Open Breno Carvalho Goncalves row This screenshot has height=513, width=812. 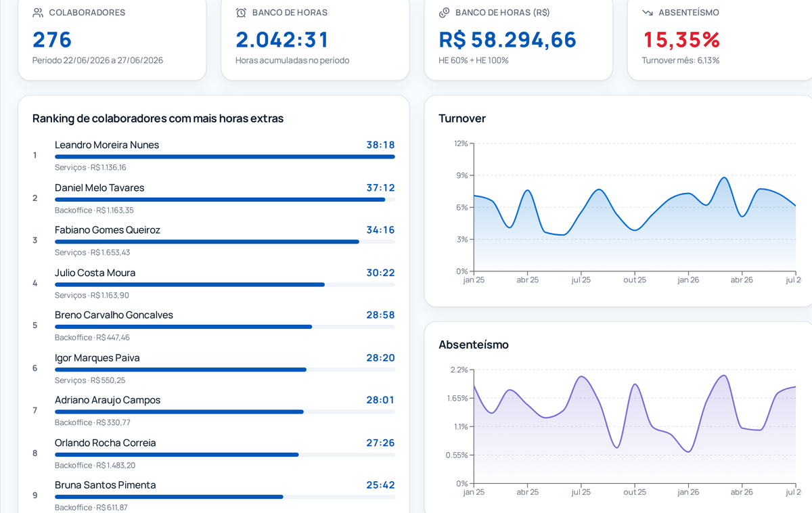click(x=214, y=326)
